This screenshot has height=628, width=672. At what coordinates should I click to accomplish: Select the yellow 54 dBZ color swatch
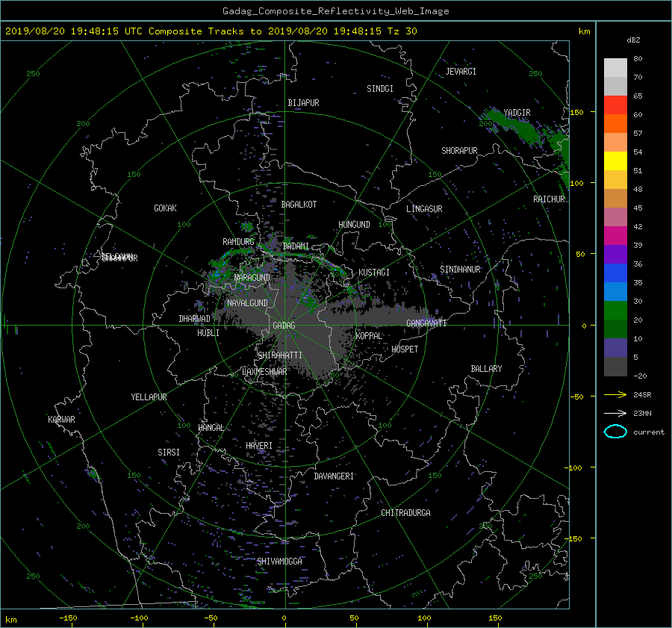pos(615,161)
